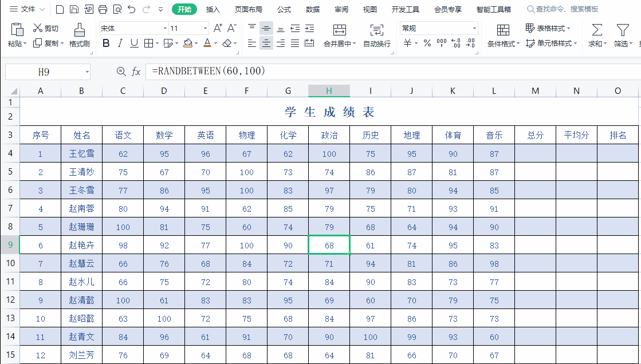Click the Print icon
This screenshot has height=364, width=641.
103,9
